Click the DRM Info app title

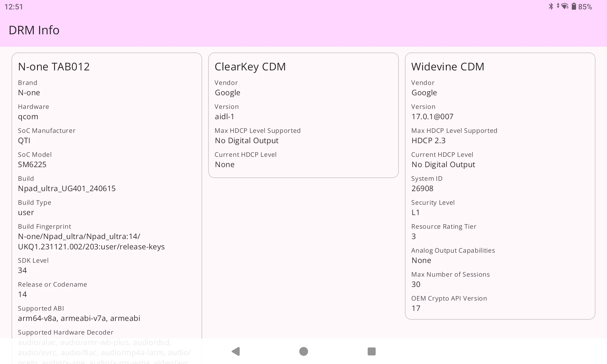34,30
